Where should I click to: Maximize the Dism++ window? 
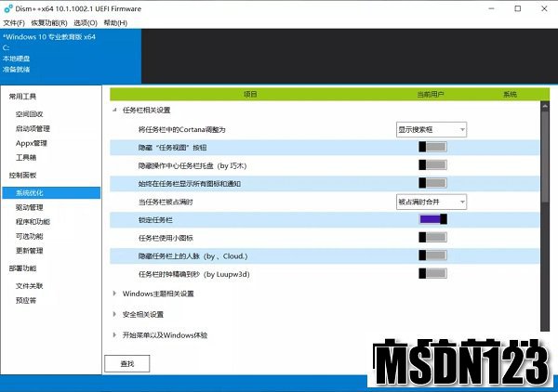pos(518,9)
